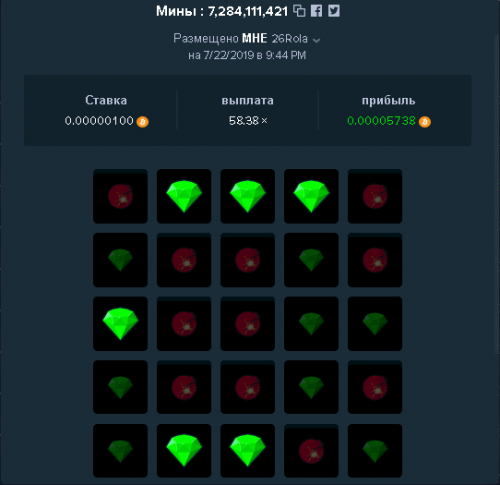Expand the 26Rola user dropdown
This screenshot has height=485, width=500.
316,40
